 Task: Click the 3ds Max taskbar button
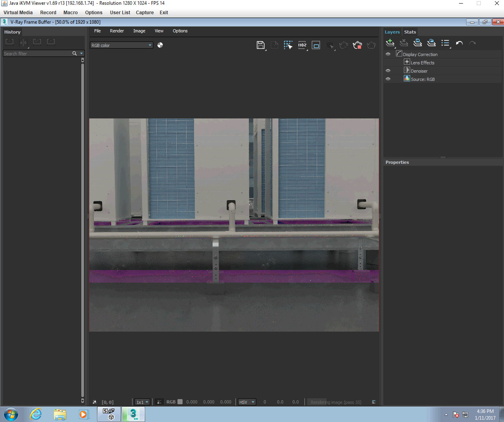(x=133, y=414)
